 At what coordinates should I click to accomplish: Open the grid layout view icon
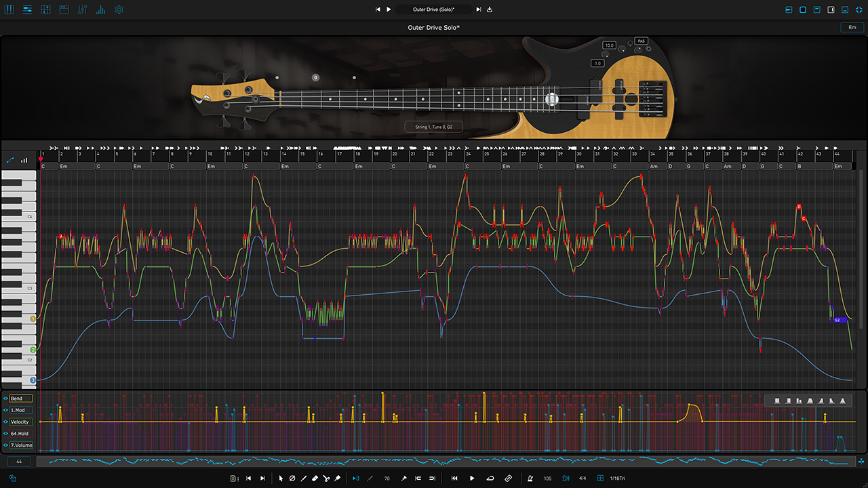(46, 9)
